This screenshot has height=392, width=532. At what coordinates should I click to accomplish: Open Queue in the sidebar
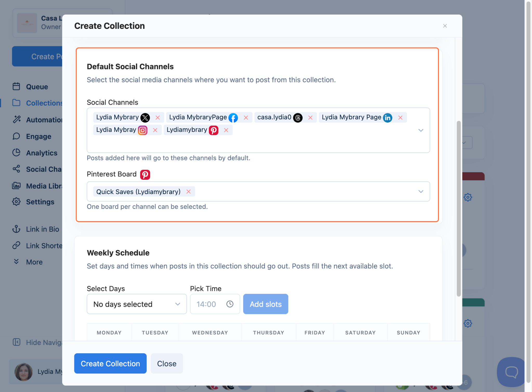37,87
